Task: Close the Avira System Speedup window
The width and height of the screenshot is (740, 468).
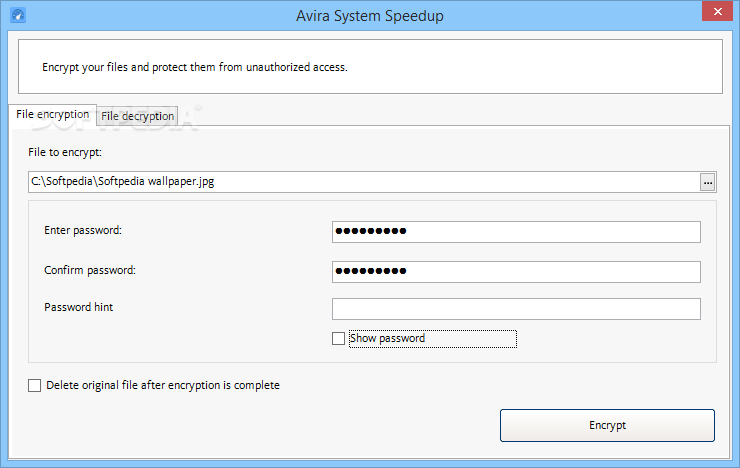Action: [717, 11]
